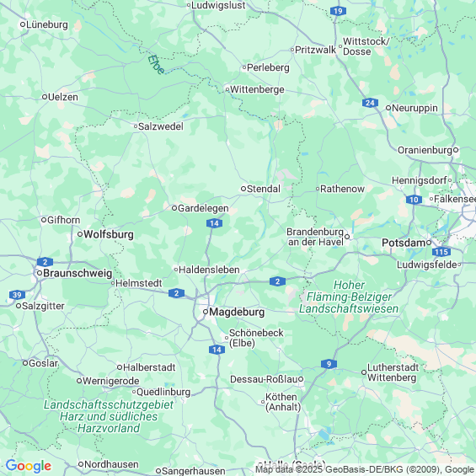Click the Elbe river label
Viewport: 476px width, 476px height.
coord(157,64)
